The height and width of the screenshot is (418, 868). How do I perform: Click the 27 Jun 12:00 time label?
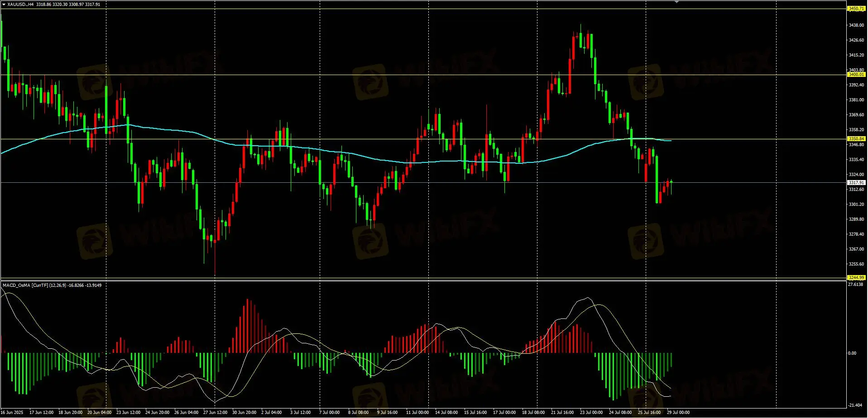(x=215, y=413)
